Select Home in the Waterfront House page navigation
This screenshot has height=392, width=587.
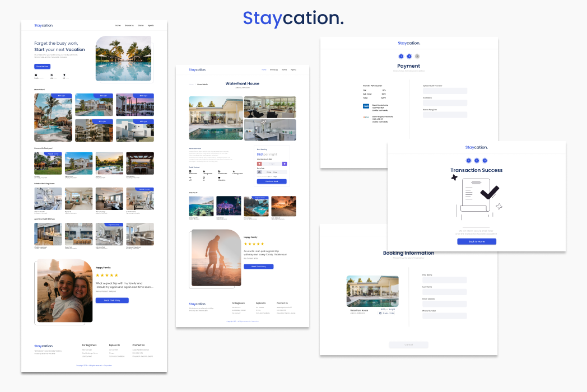pos(264,69)
